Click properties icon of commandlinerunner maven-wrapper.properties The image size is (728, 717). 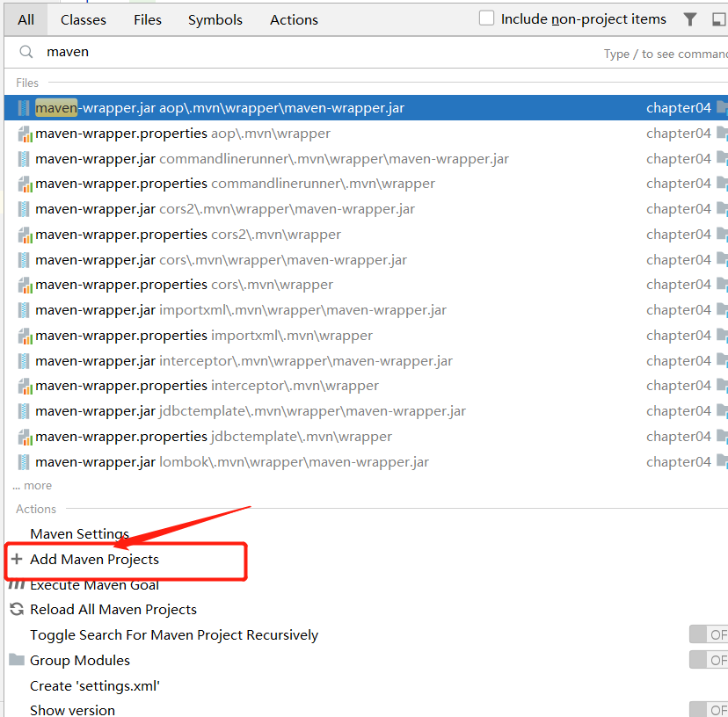[25, 185]
